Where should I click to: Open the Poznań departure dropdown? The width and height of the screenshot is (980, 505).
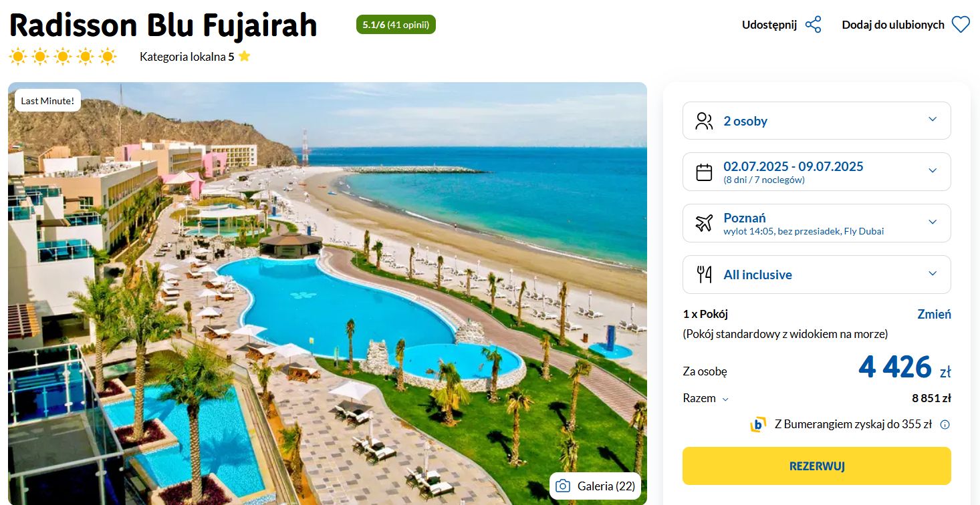tap(816, 223)
